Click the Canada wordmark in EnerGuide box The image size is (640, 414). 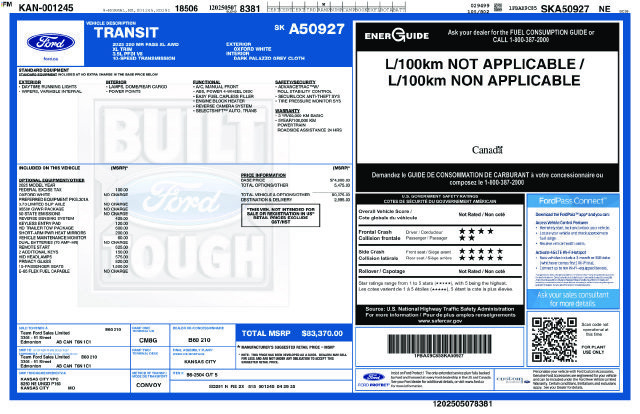487,150
